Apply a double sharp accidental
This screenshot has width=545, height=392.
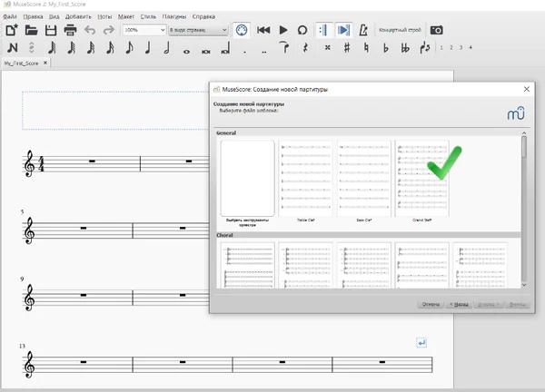pyautogui.click(x=327, y=47)
